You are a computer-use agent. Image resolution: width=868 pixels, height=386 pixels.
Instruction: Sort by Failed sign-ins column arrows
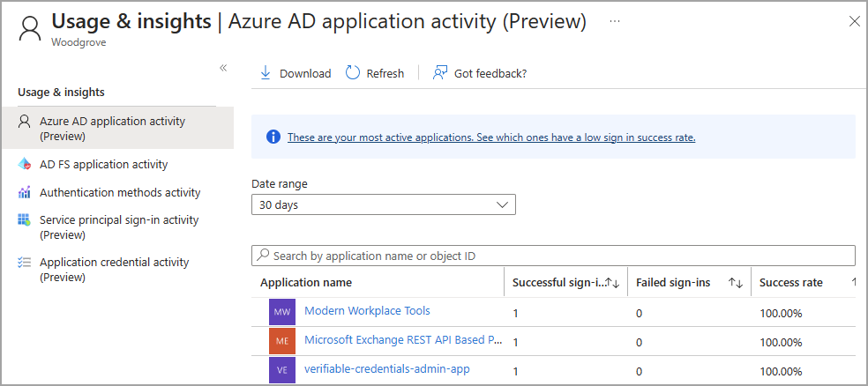coord(735,283)
